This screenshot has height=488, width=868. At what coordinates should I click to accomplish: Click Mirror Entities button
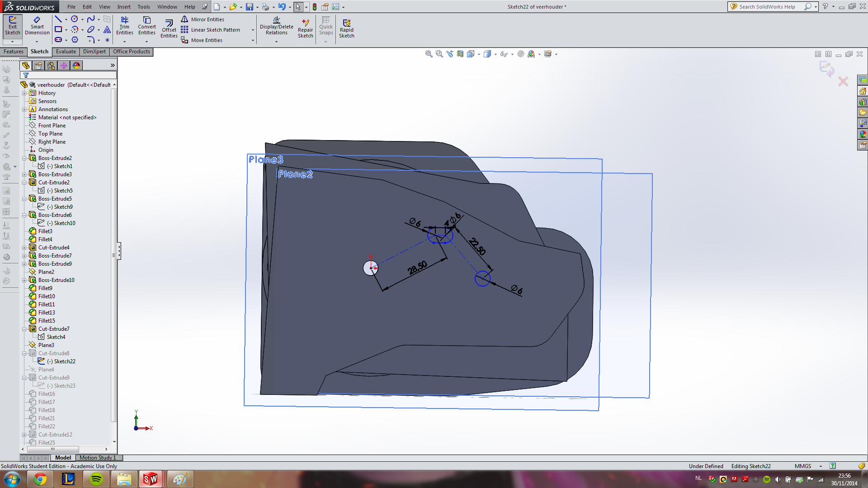pos(203,19)
